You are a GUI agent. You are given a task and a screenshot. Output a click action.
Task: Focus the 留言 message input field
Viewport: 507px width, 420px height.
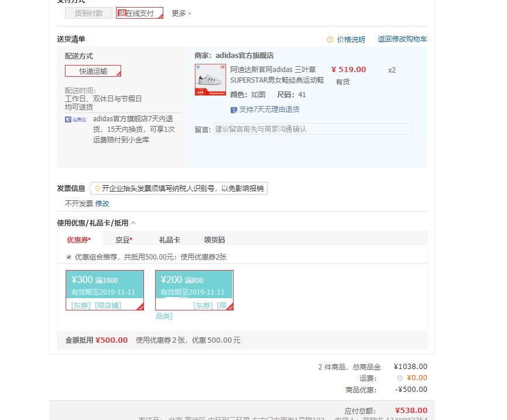313,129
